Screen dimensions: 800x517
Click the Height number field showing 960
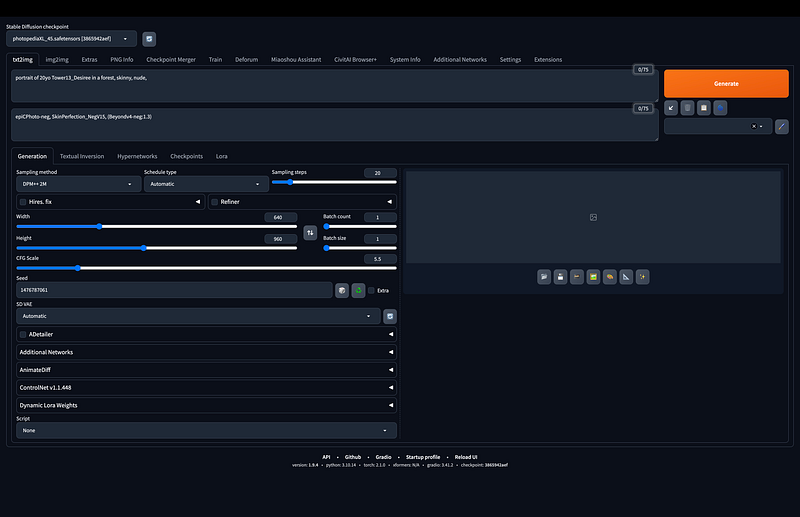click(280, 239)
